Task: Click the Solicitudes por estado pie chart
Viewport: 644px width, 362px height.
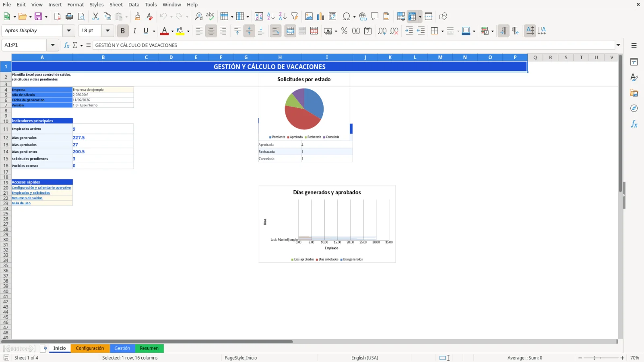Action: [304, 109]
